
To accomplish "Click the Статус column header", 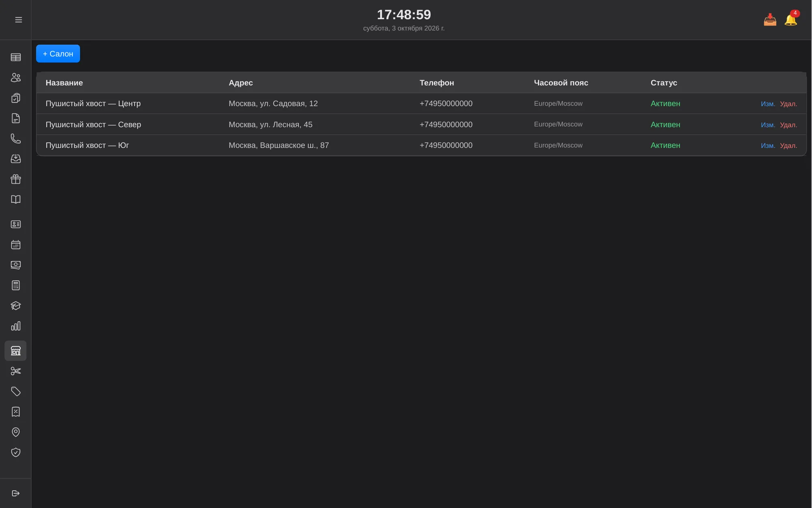I will click(x=663, y=82).
